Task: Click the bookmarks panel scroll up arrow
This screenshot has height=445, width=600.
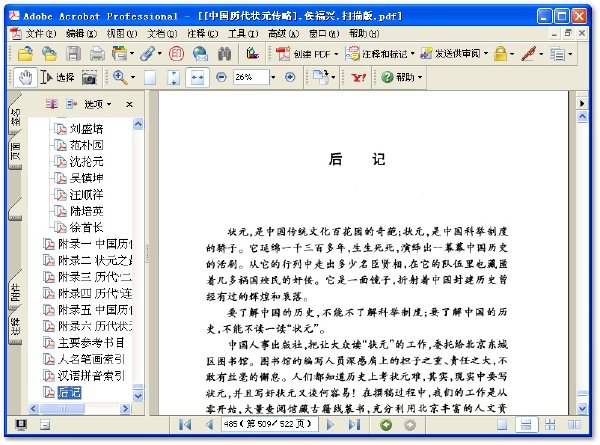Action: (138, 124)
